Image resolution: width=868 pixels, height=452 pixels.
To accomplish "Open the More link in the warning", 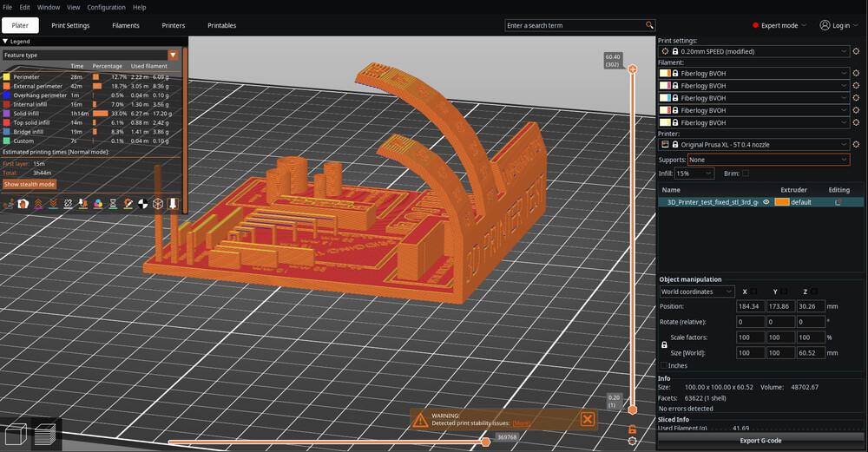I will (520, 423).
